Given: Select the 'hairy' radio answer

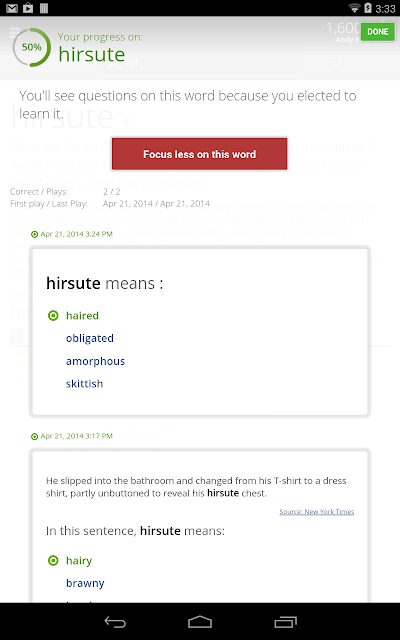Looking at the screenshot, I should pyautogui.click(x=70, y=560).
